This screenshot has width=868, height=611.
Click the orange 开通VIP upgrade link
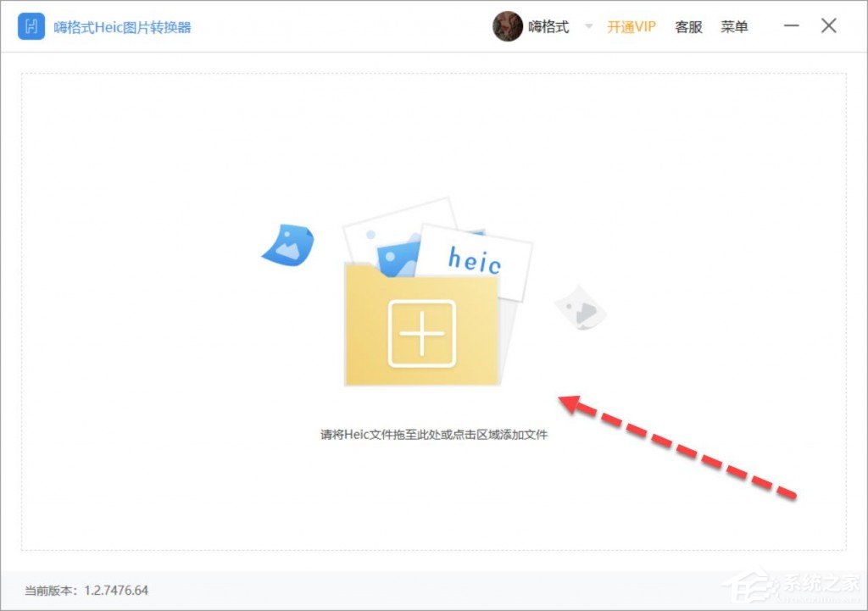(630, 26)
